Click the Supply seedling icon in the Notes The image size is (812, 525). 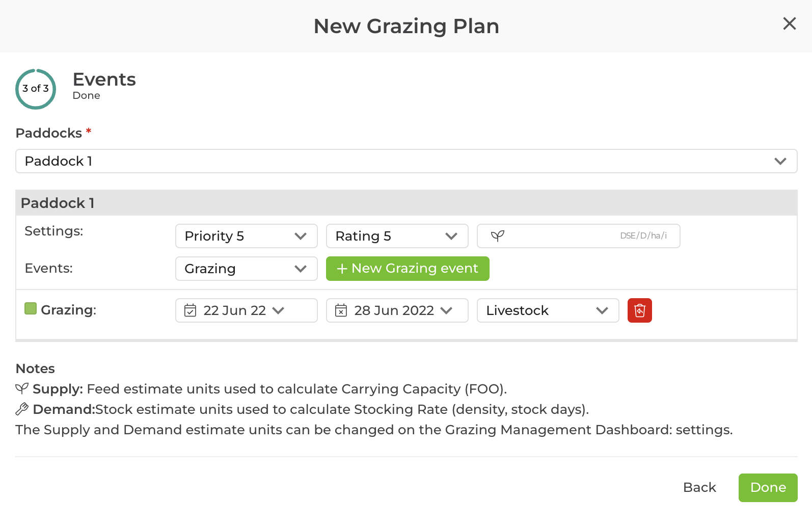coord(21,388)
